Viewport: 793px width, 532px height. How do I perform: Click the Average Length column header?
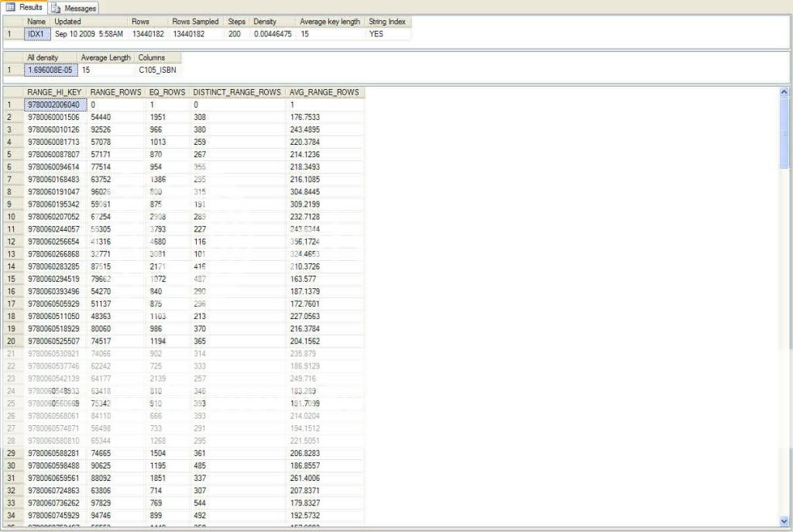click(105, 57)
